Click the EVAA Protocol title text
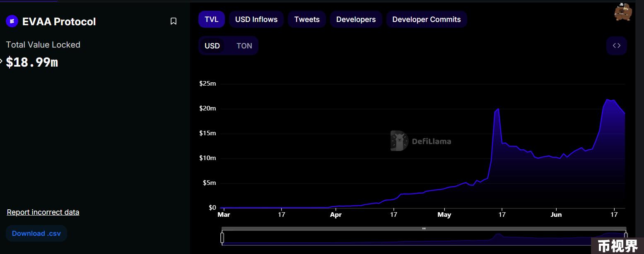Image resolution: width=644 pixels, height=254 pixels. pos(59,22)
